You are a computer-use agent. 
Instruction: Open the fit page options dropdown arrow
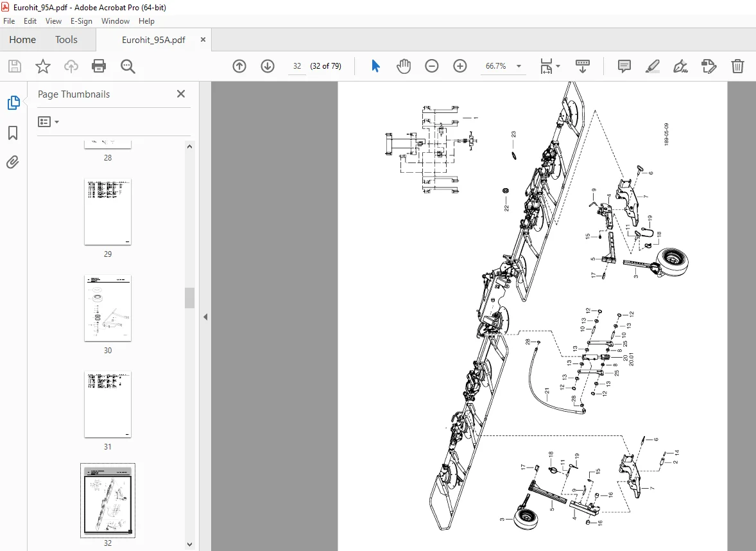coord(558,66)
